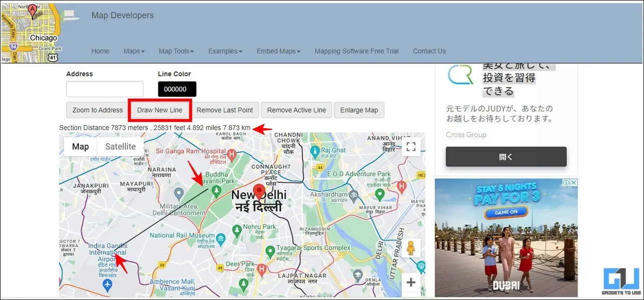Open the black 000000 line color picker
The image size is (644, 300).
(177, 89)
